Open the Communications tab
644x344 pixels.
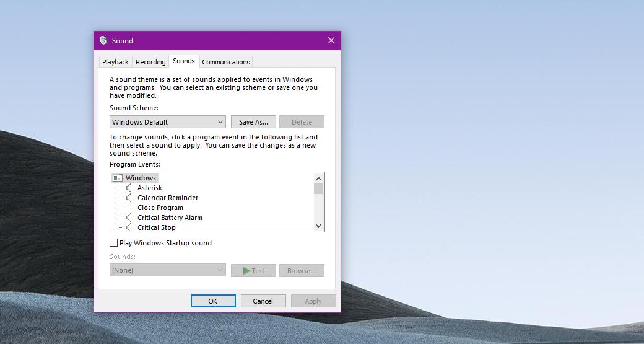(x=226, y=62)
